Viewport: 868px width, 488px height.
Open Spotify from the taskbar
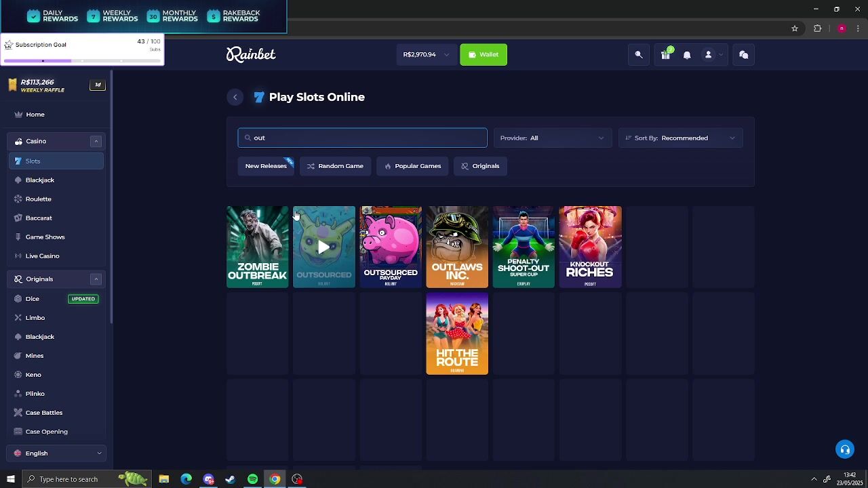[x=252, y=479]
